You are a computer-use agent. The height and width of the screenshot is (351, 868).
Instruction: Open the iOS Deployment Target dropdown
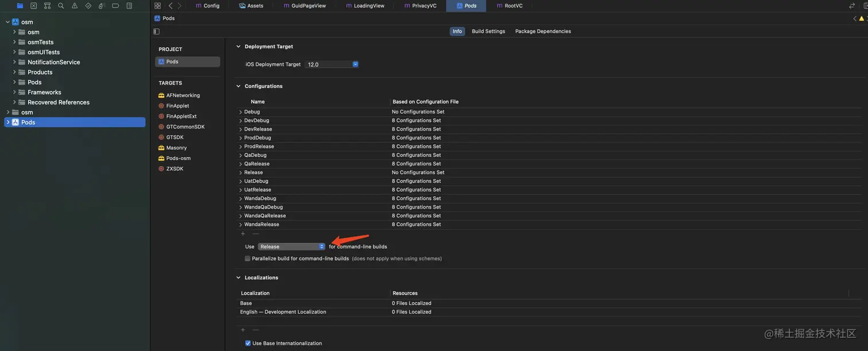coord(332,64)
